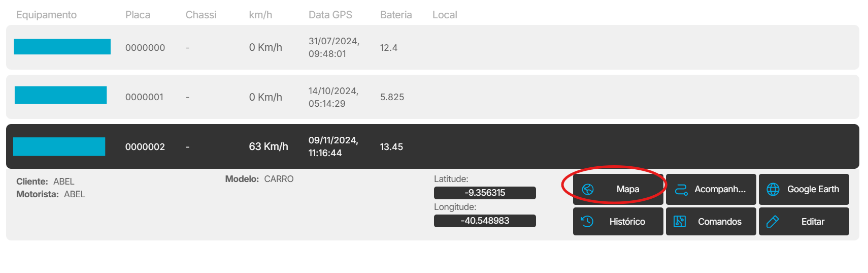Click the Local column header
868x273 pixels.
[444, 15]
